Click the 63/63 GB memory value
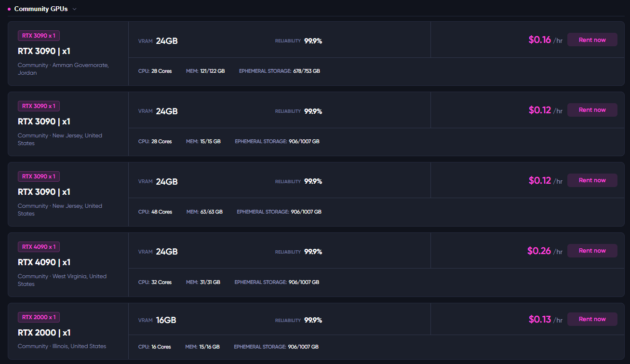 [x=212, y=212]
